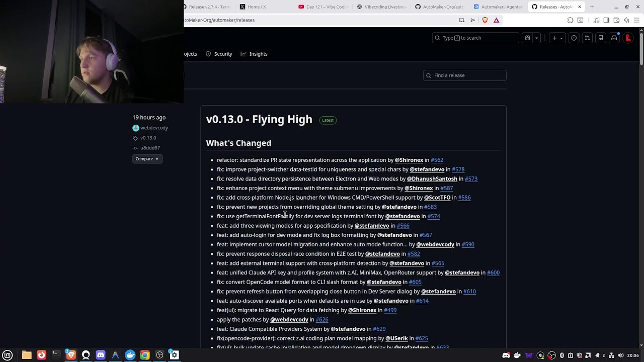Open the Brave Shields lion icon

(x=485, y=20)
